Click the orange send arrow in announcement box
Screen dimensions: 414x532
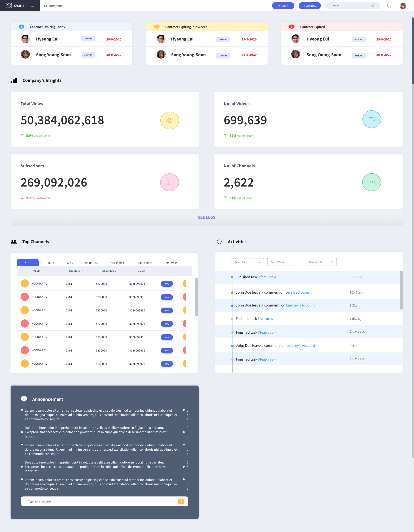click(181, 501)
